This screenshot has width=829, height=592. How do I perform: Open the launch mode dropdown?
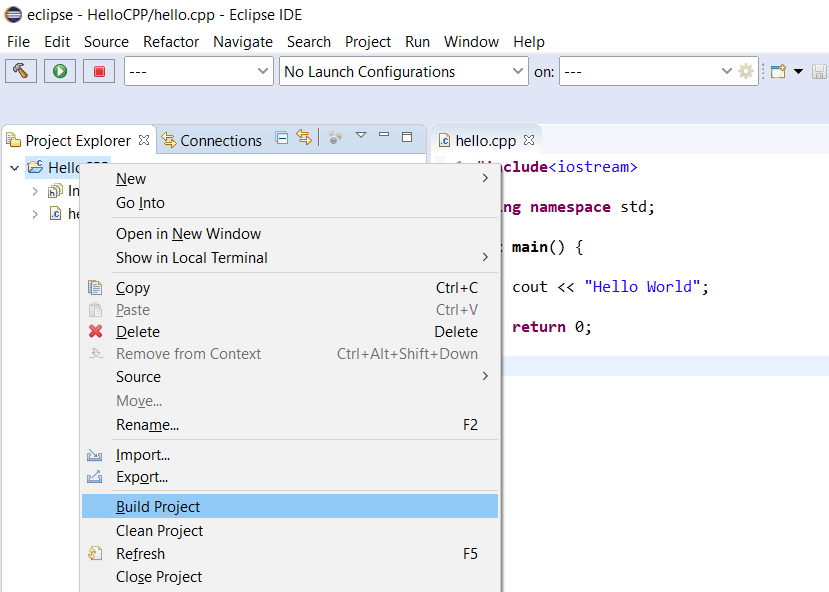pyautogui.click(x=198, y=71)
